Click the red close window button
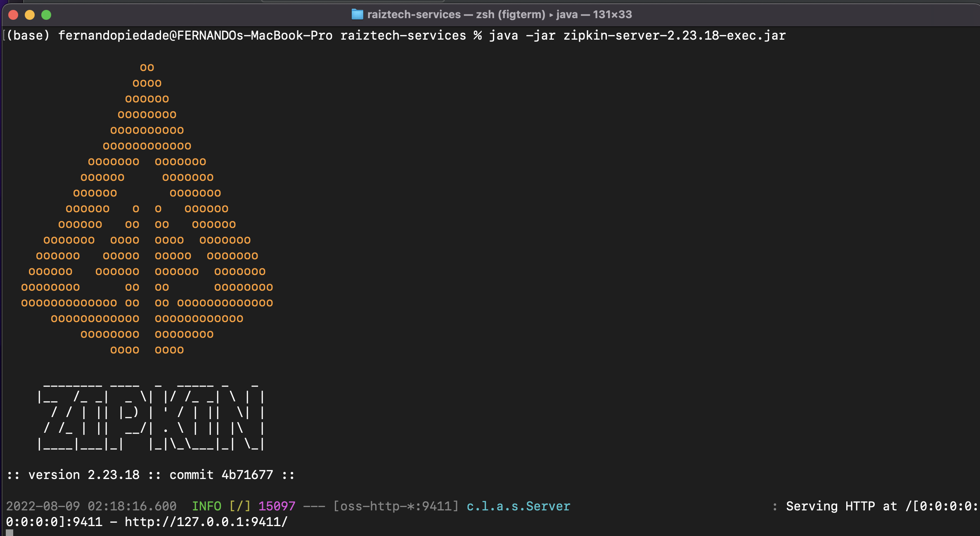Image resolution: width=980 pixels, height=536 pixels. 13,15
